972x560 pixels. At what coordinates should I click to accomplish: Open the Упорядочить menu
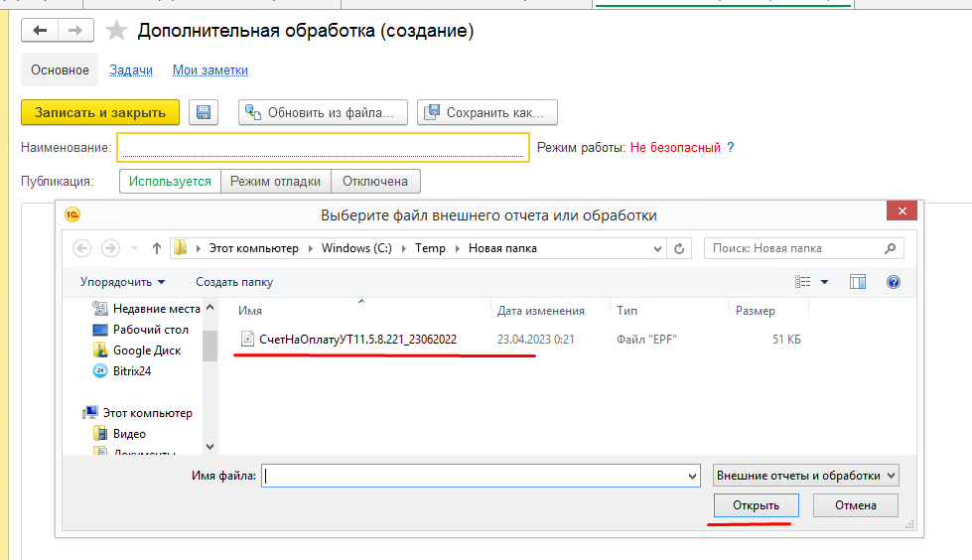click(x=122, y=282)
